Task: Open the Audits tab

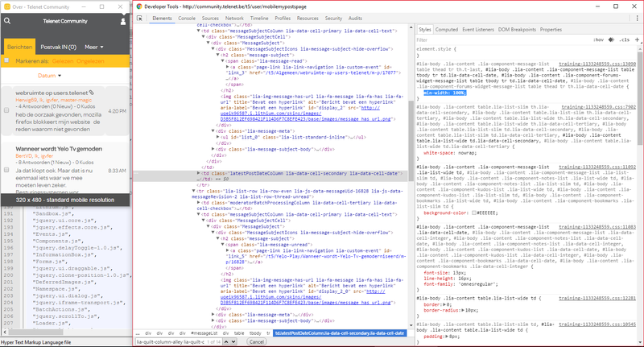Action: coord(355,18)
